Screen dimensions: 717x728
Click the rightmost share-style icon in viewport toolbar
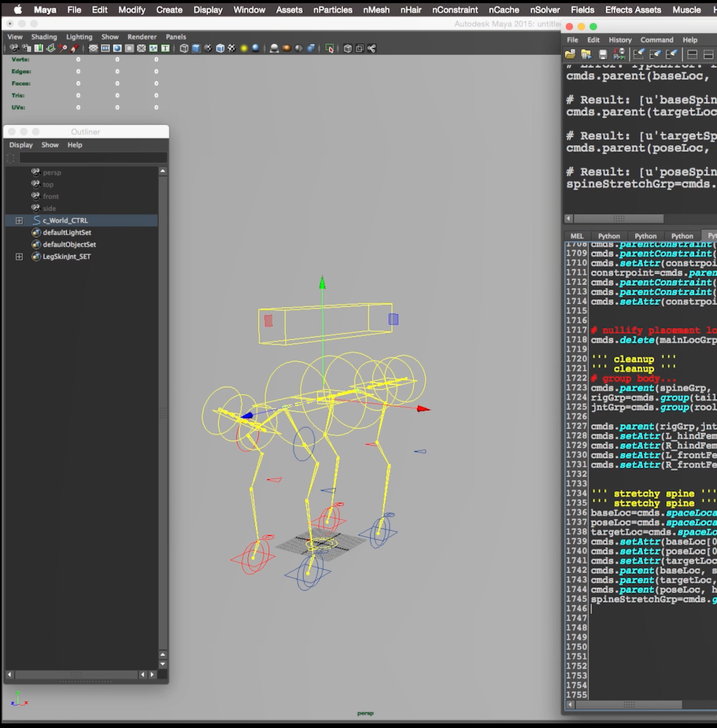click(x=371, y=48)
